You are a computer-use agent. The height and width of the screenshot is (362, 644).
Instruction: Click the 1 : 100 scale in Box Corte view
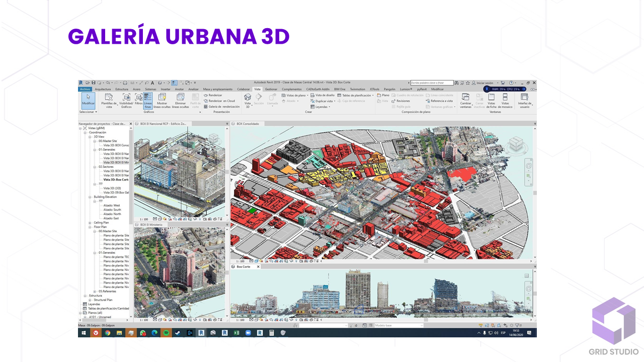click(240, 319)
